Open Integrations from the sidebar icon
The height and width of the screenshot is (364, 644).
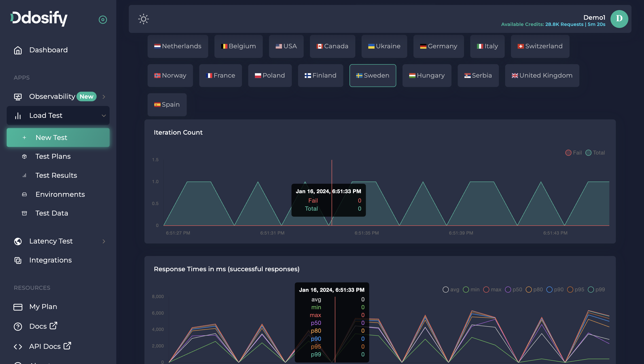pos(18,260)
